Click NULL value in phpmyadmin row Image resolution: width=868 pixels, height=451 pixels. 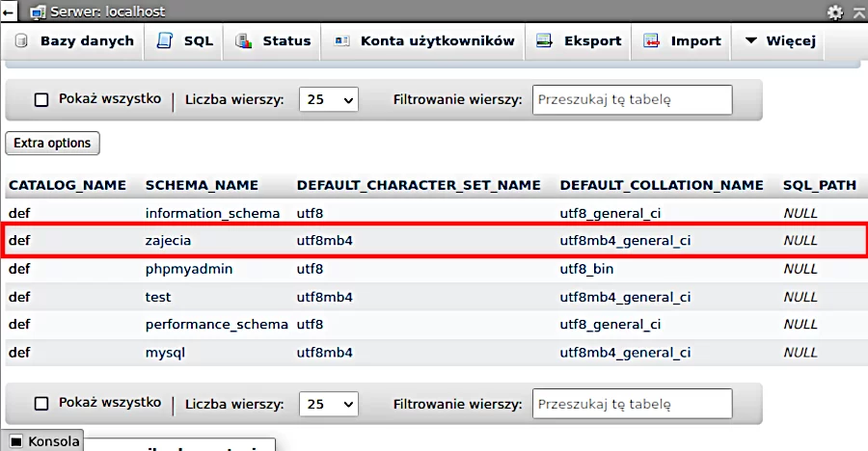click(800, 269)
